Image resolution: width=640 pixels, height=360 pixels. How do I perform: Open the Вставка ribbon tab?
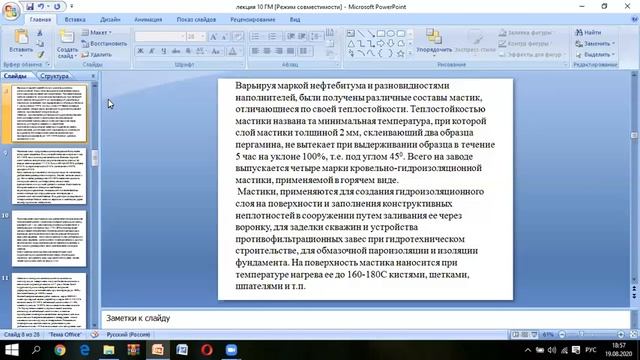coord(75,20)
